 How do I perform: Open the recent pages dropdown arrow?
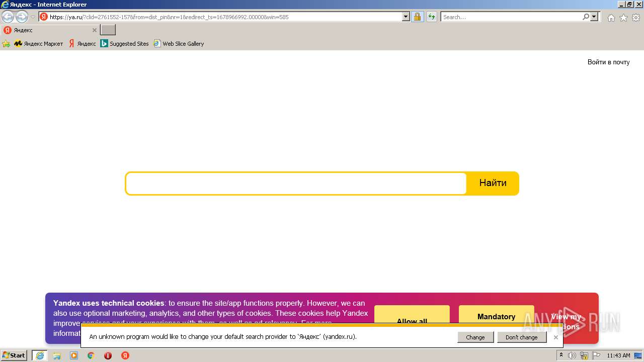point(33,17)
